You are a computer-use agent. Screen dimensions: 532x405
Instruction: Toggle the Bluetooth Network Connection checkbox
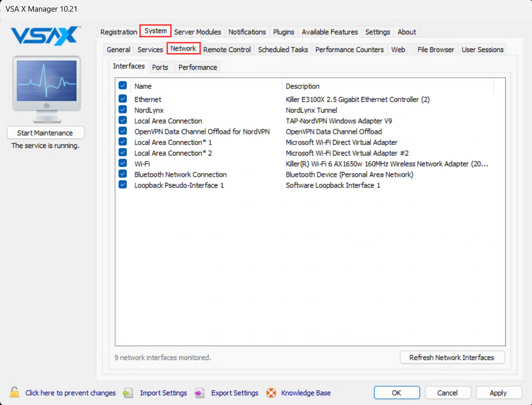(123, 174)
